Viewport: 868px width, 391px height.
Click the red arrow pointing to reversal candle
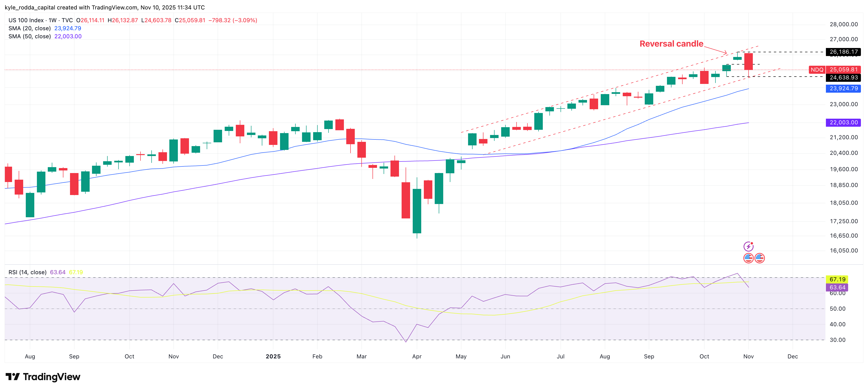tap(715, 50)
